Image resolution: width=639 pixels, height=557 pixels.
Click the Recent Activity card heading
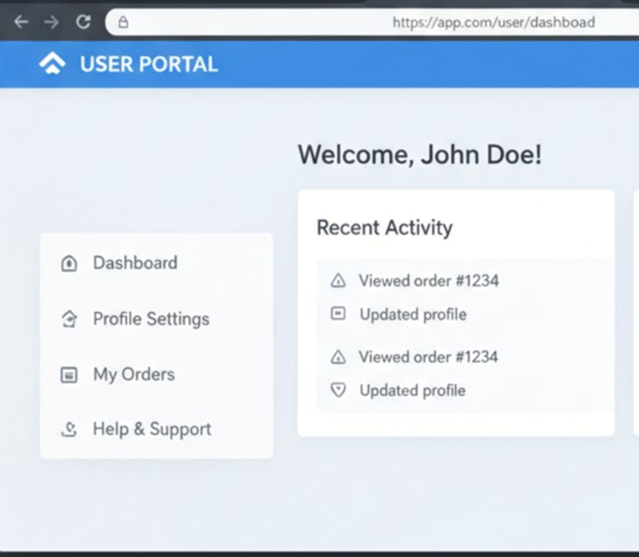[384, 228]
